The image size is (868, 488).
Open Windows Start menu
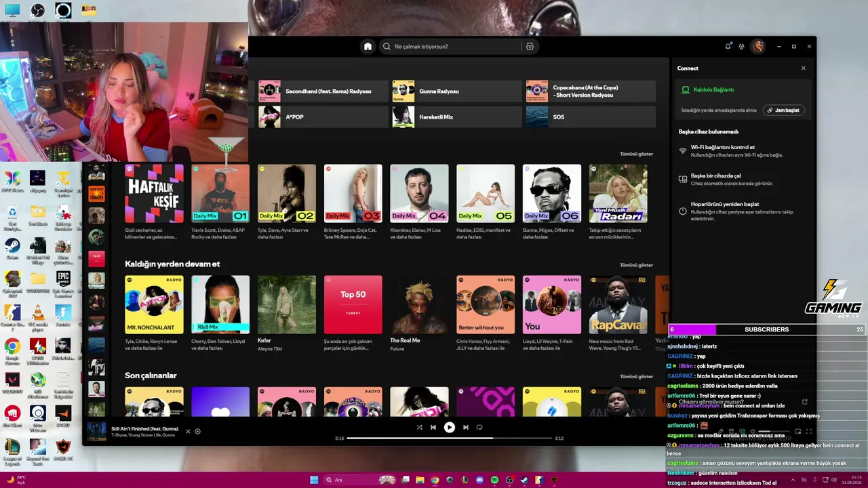(x=314, y=480)
